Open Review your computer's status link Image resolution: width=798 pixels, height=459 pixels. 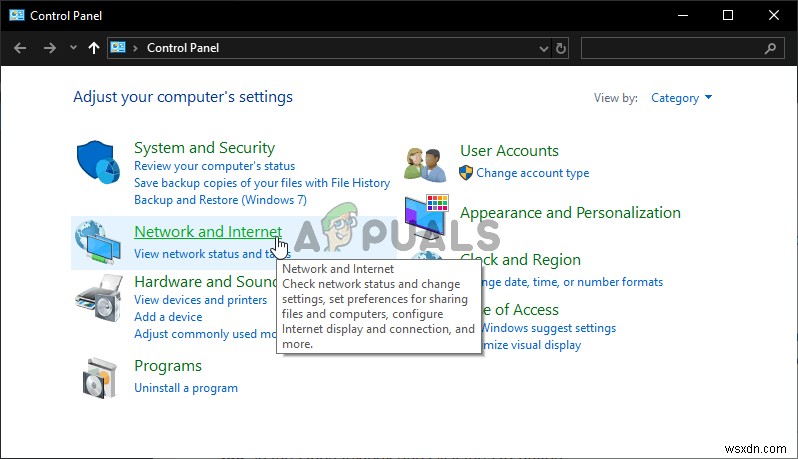pyautogui.click(x=214, y=166)
